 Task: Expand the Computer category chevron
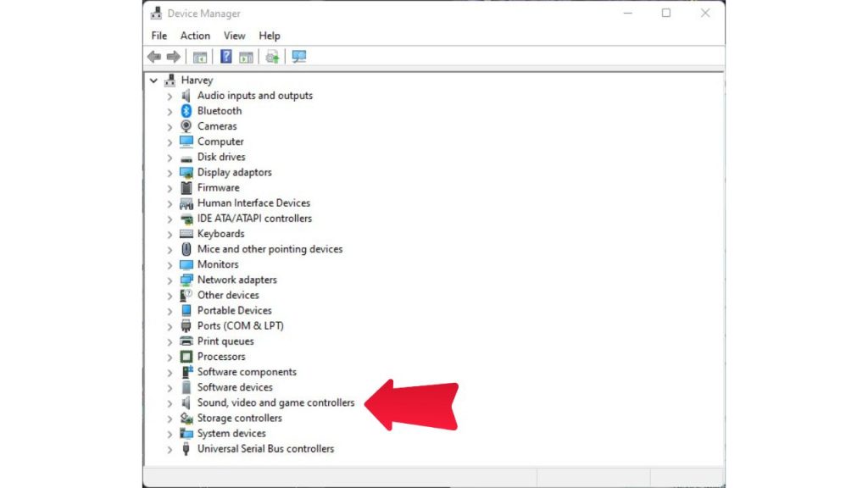pyautogui.click(x=170, y=142)
